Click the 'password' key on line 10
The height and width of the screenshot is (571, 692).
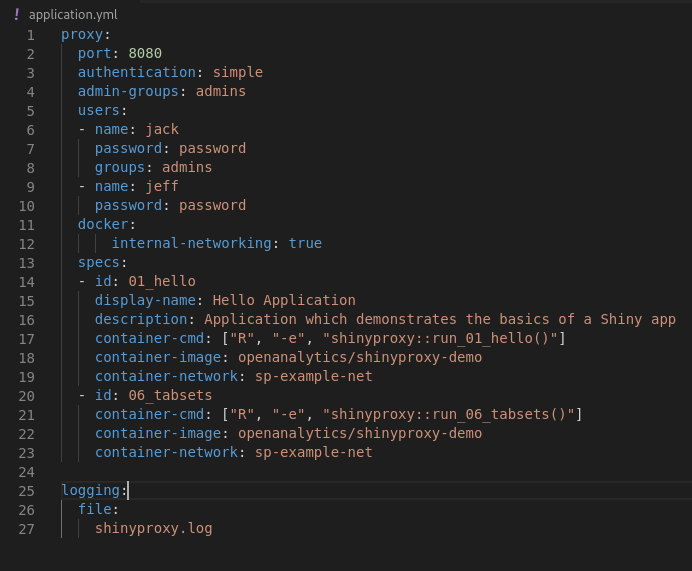[128, 205]
